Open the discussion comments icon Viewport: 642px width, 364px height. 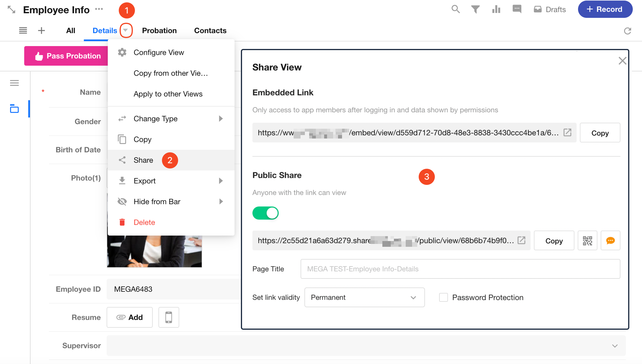coord(517,9)
